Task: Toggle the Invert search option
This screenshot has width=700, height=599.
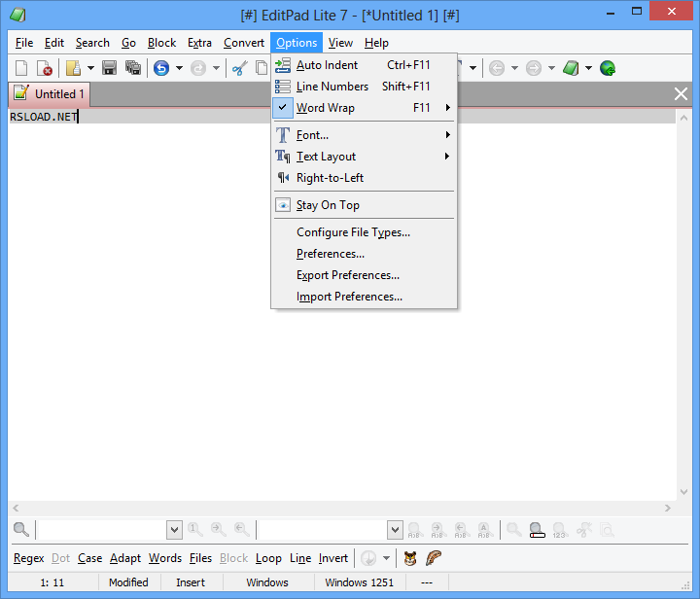Action: [333, 558]
